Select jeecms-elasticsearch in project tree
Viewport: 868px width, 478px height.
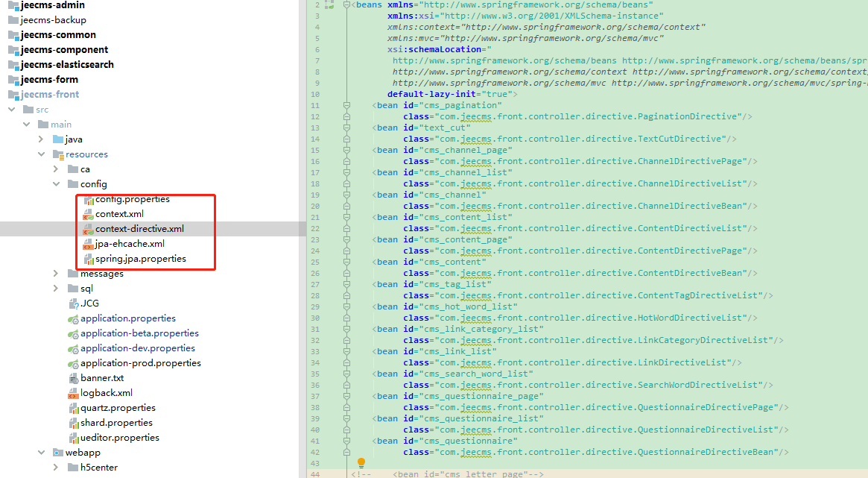[x=67, y=65]
